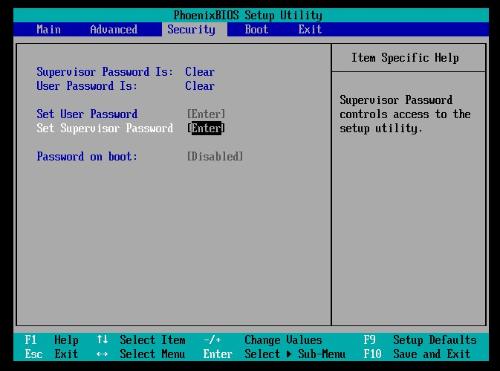Screen dimensions: 500x371
Task: Click the F9 Setup Defaults hint
Action: (x=420, y=340)
